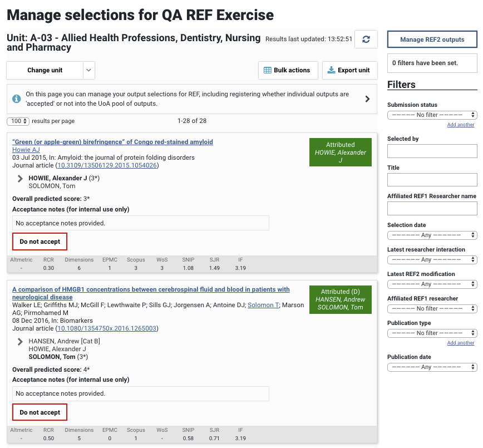Click the blue info icon in the banner
Image resolution: width=483 pixels, height=448 pixels.
tap(17, 99)
